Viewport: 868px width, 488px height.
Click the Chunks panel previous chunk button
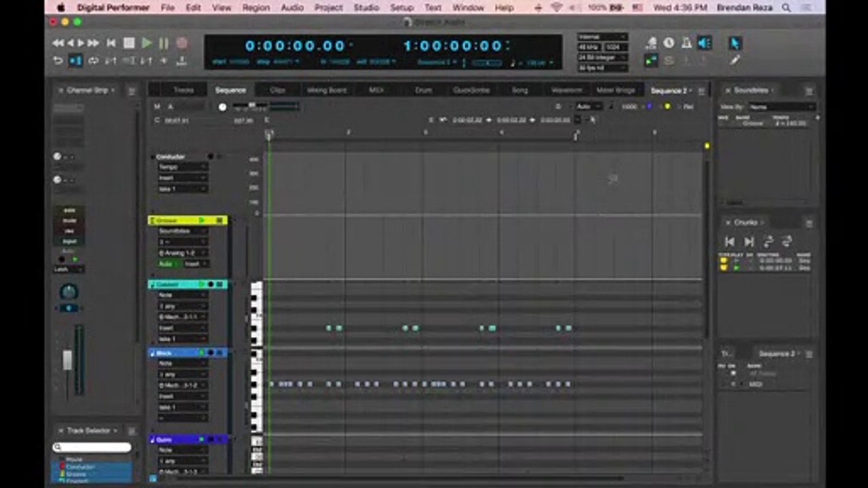pyautogui.click(x=730, y=241)
